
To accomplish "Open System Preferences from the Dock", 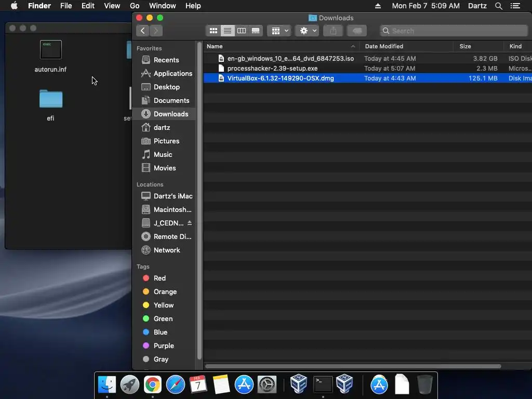I will pos(267,385).
